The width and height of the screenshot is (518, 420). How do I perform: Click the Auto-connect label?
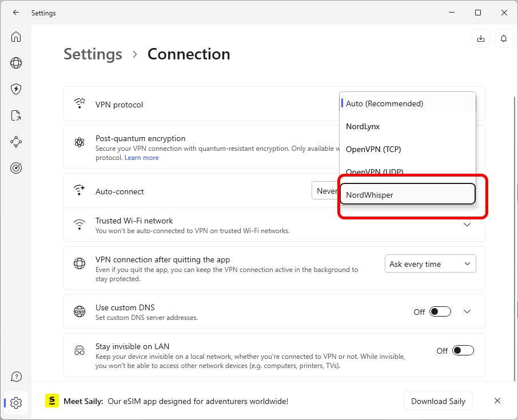tap(119, 191)
